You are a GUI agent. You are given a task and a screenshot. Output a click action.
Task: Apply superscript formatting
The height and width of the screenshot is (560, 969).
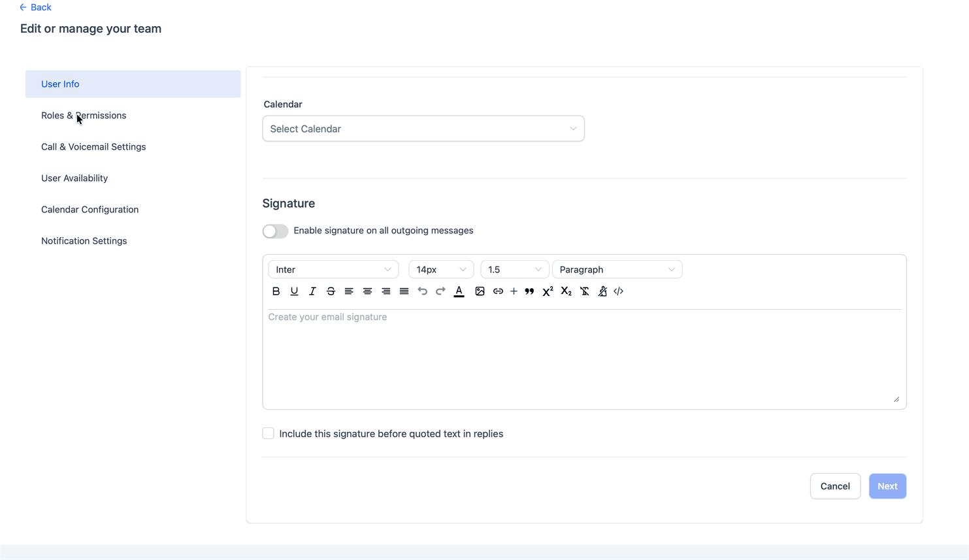(x=548, y=291)
